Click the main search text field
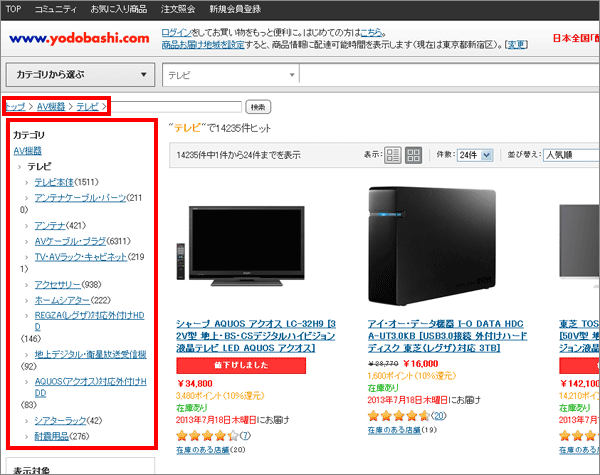The height and width of the screenshot is (475, 600). tap(449, 75)
